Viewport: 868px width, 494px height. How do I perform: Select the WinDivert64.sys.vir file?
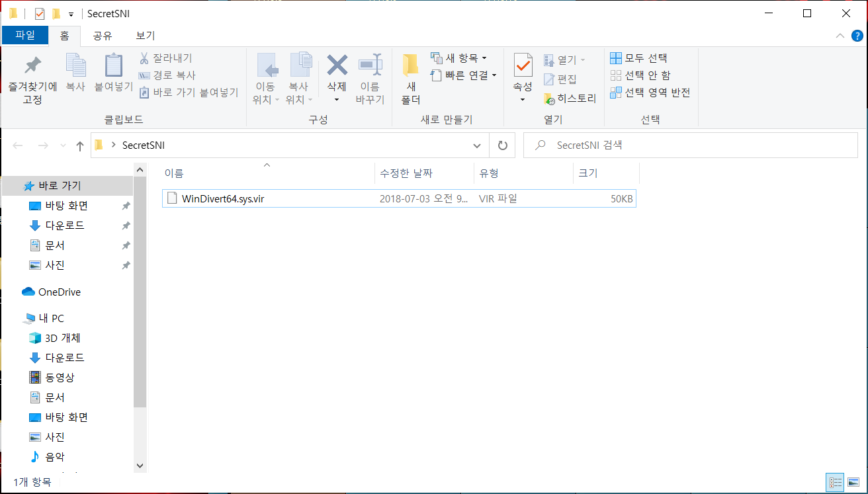point(223,198)
